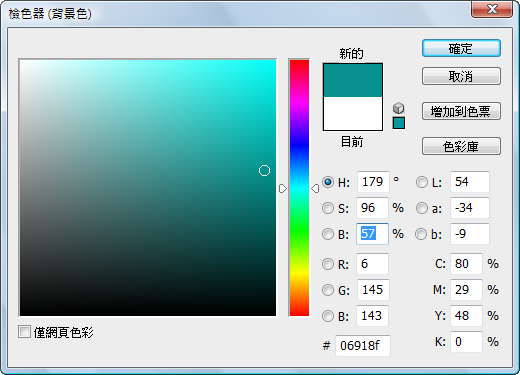Click the C field showing 80
The image size is (520, 375).
(x=466, y=264)
